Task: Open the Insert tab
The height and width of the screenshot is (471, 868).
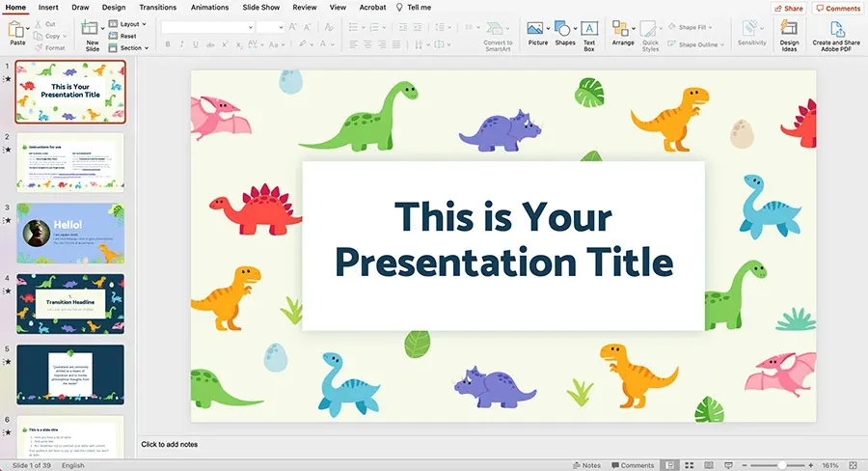Action: coord(48,7)
